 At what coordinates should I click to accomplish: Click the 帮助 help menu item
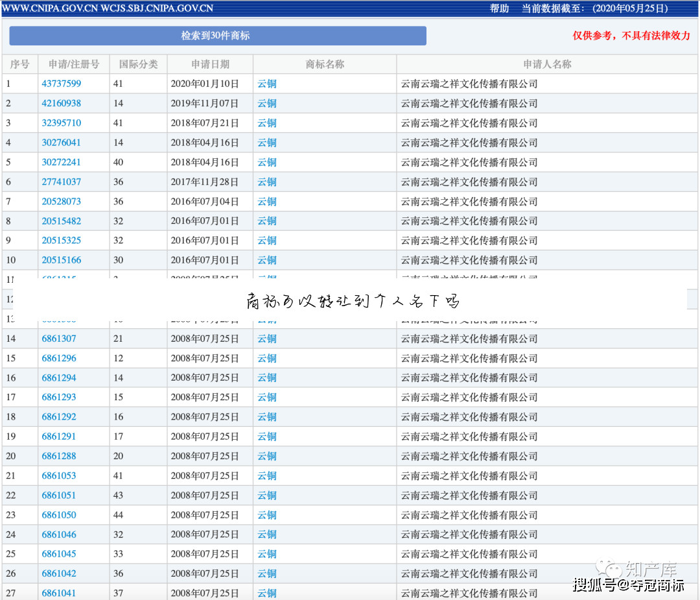499,8
